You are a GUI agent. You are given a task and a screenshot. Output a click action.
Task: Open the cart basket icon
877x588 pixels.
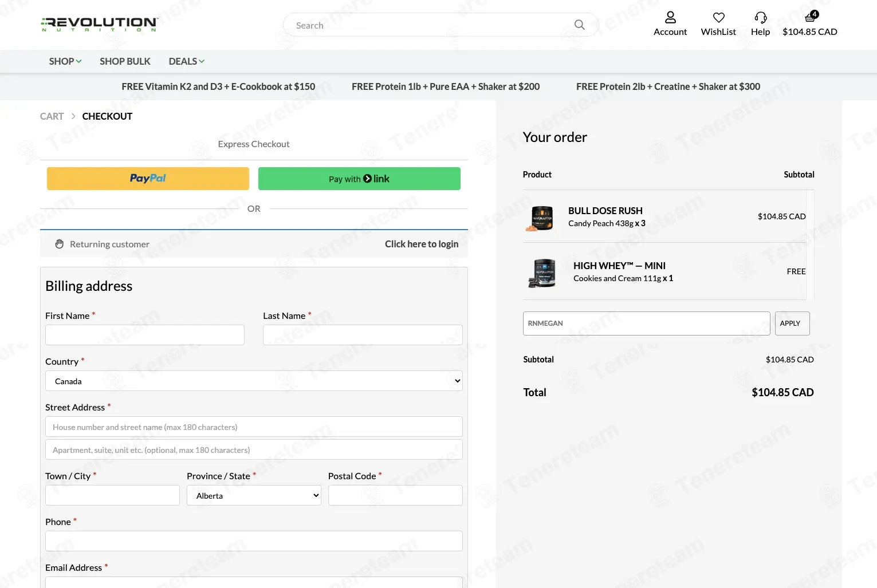[811, 17]
